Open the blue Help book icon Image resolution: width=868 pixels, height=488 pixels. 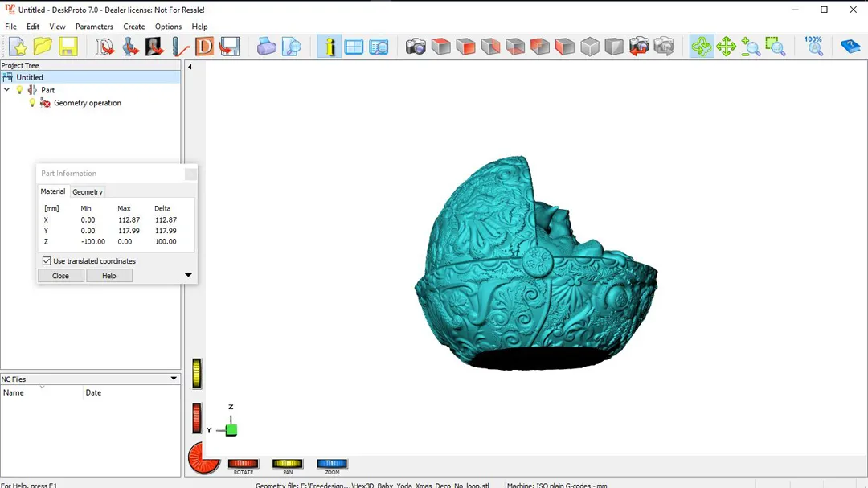850,47
